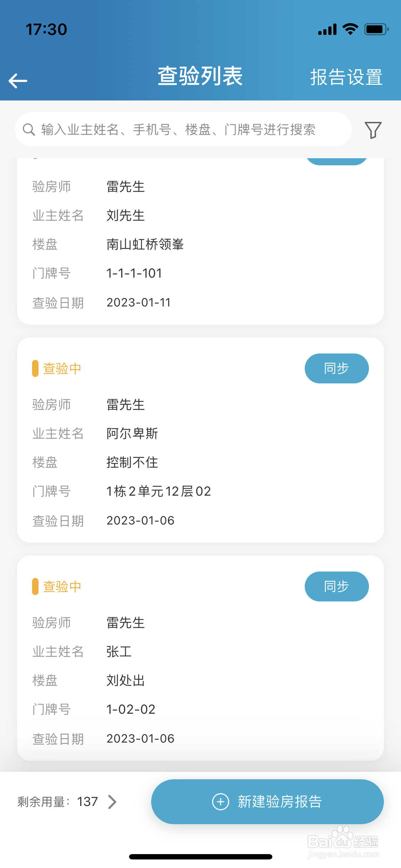Screen dimensions: 401x868
Task: Expand remaining usage chevron arrow
Action: [112, 802]
